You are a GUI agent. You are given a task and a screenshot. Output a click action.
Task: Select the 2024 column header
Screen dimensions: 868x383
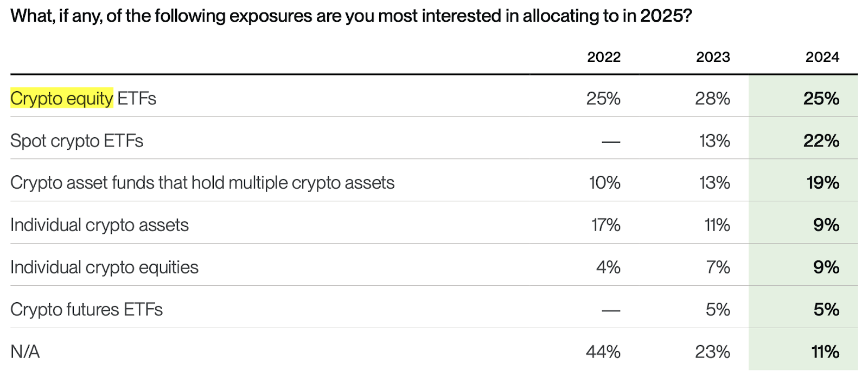coord(822,57)
